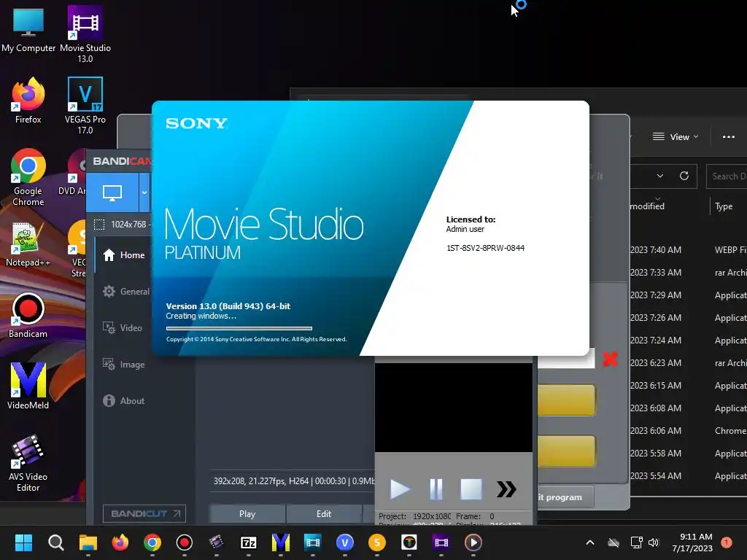747x560 pixels.
Task: Click the BANDICUT link button
Action: 144,513
